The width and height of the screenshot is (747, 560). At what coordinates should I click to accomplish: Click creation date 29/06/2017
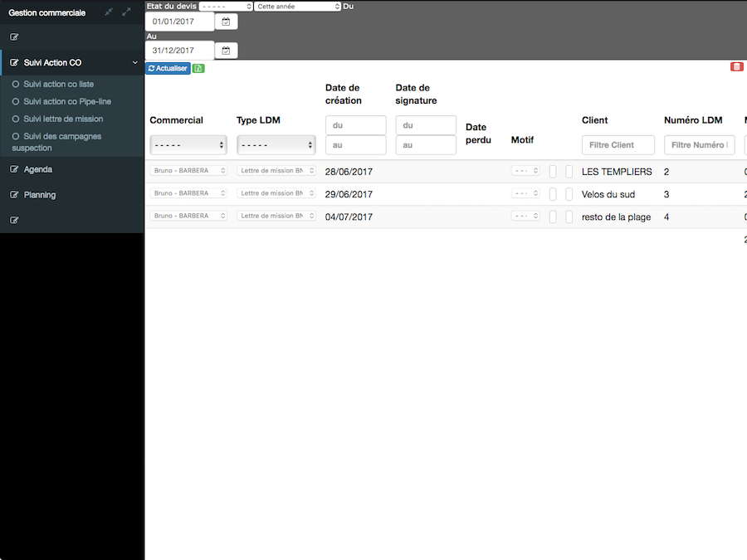(349, 194)
